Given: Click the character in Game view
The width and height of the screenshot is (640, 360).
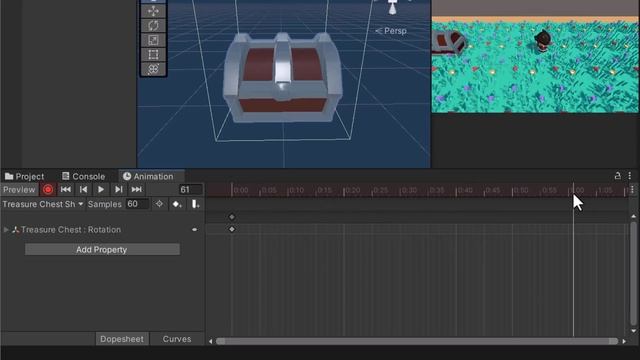Looking at the screenshot, I should [x=544, y=41].
